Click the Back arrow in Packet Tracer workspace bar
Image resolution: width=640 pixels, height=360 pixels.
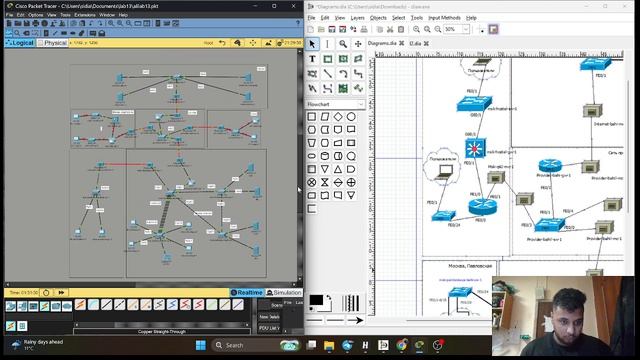pyautogui.click(x=222, y=43)
